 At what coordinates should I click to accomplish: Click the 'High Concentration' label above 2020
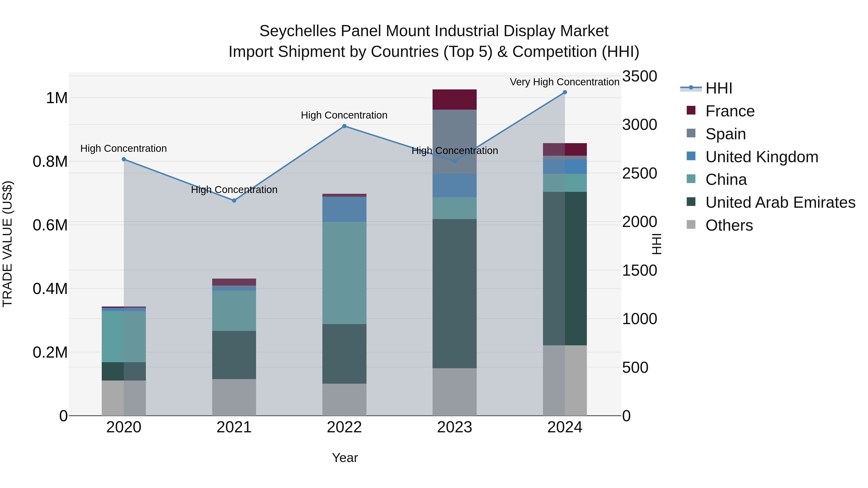pos(123,148)
